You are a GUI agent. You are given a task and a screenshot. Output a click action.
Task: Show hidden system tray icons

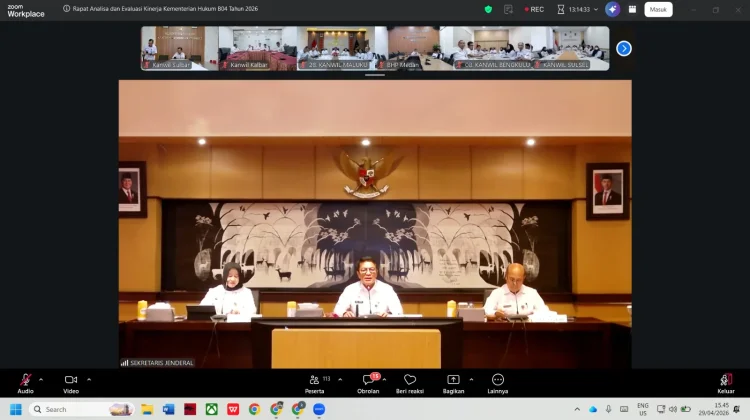coord(577,409)
